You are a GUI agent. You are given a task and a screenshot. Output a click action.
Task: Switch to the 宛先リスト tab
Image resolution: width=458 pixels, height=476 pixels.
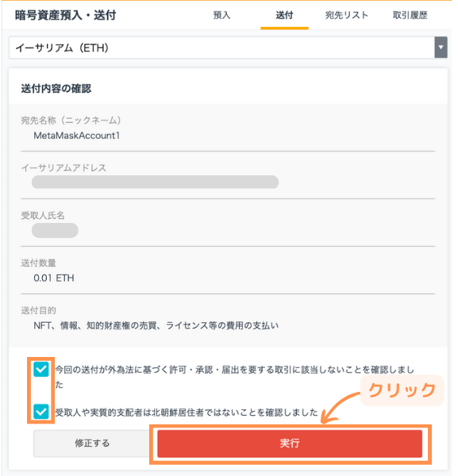click(x=347, y=15)
